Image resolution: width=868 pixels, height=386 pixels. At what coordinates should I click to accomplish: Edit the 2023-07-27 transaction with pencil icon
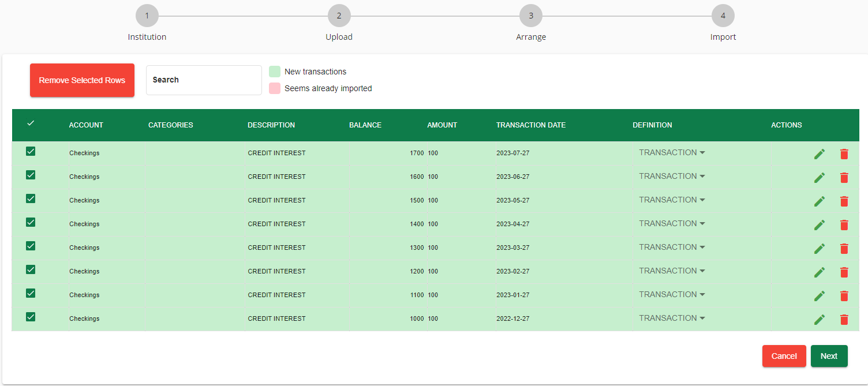coord(820,154)
